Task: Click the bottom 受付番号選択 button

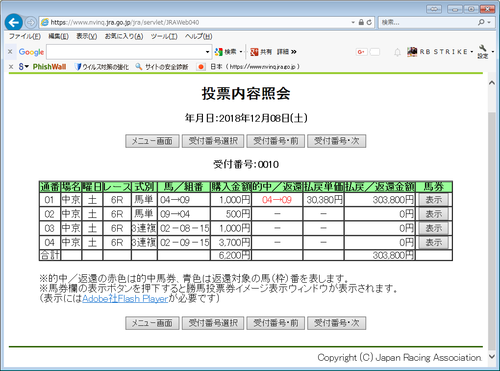Action: [x=213, y=323]
